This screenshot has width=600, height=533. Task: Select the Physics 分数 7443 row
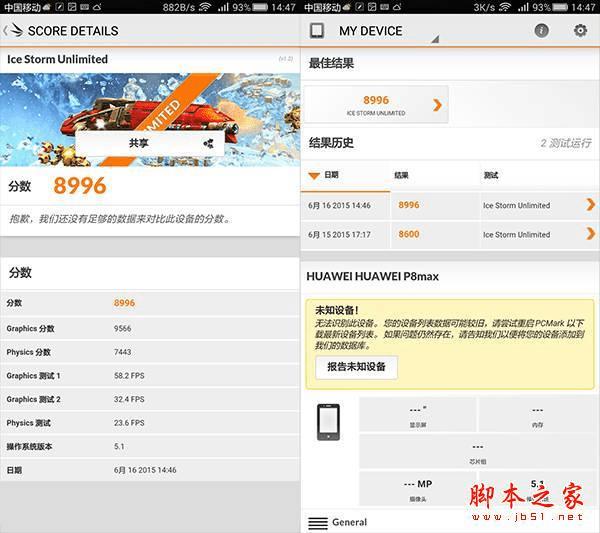(150, 352)
